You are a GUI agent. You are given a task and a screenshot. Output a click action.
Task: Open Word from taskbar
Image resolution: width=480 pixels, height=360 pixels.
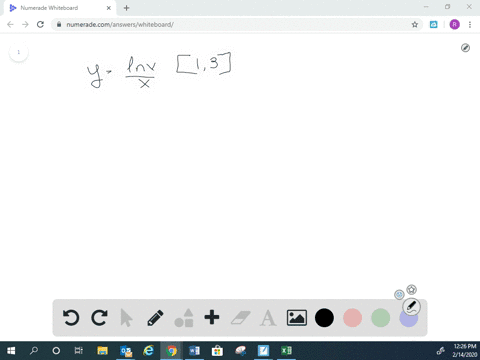tap(194, 351)
